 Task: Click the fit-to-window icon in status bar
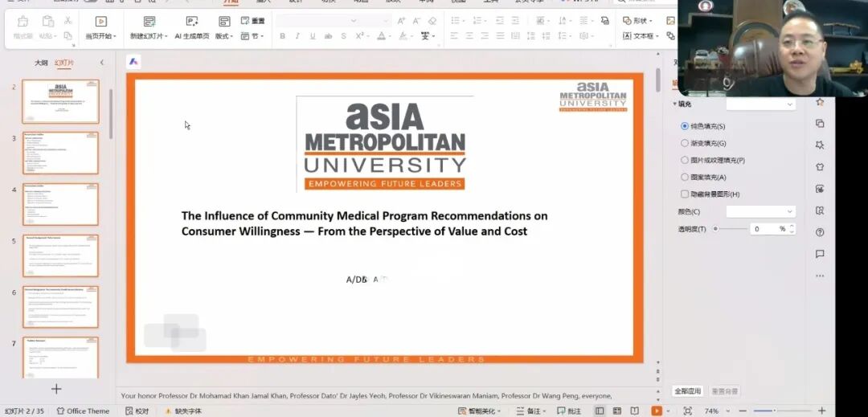(x=687, y=411)
